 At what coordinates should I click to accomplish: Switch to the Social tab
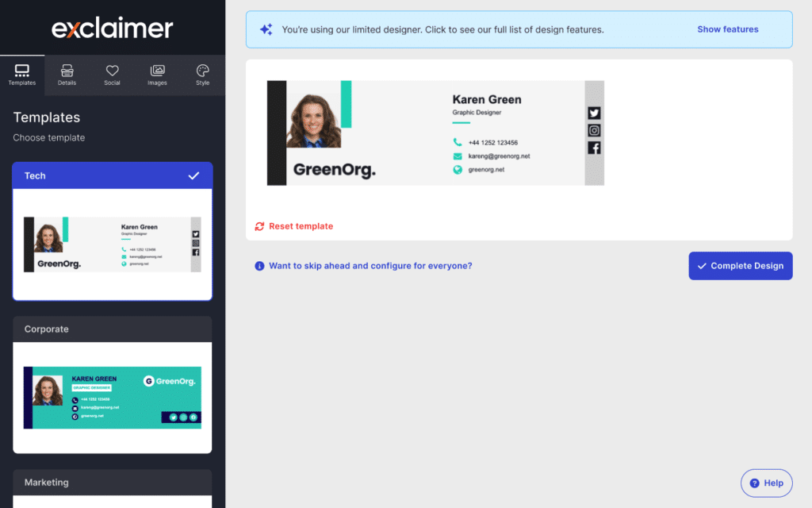[x=112, y=75]
